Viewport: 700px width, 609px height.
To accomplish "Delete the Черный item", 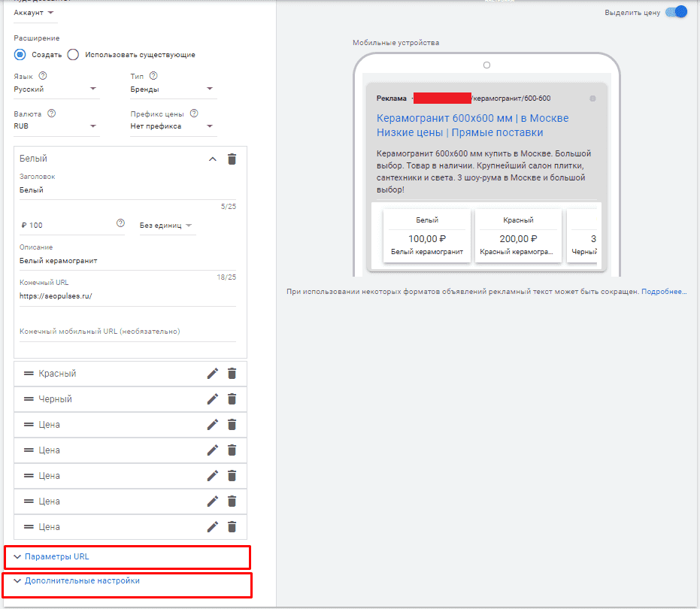I will [x=232, y=398].
